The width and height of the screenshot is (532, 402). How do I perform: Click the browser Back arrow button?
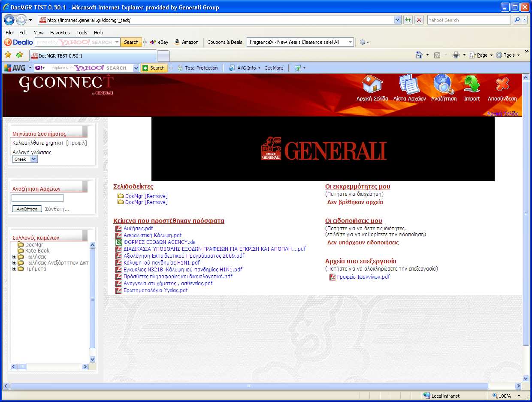click(x=9, y=20)
